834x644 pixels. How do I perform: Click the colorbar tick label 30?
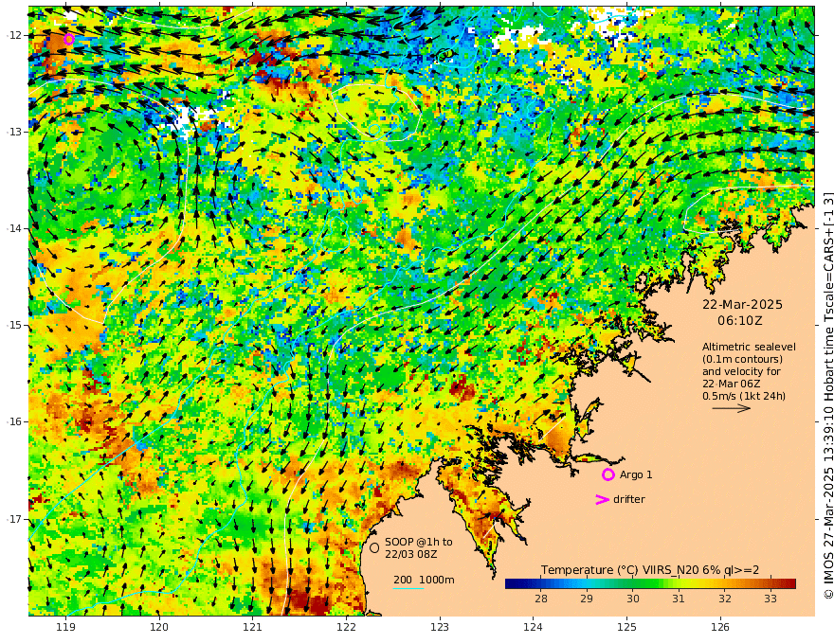click(632, 599)
